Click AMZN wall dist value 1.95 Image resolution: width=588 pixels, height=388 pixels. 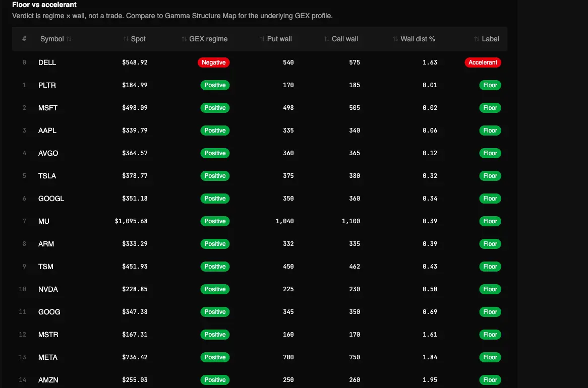[x=430, y=380]
